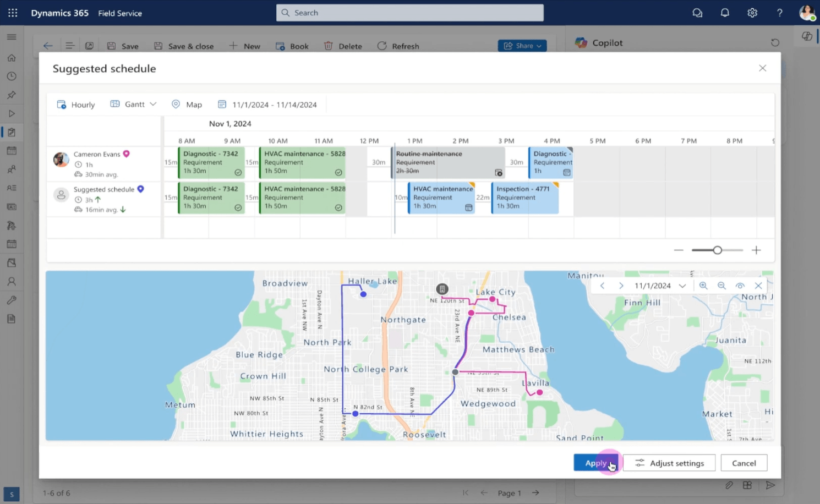Click Refresh in the command bar
Viewport: 820px width, 504px height.
click(398, 46)
